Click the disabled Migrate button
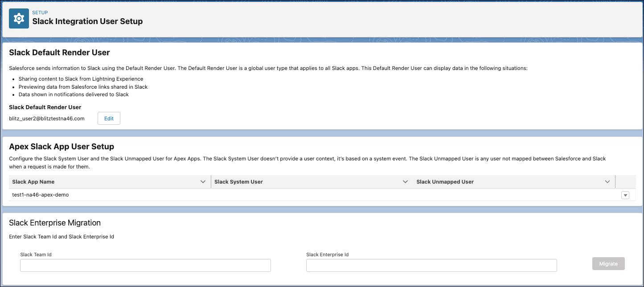This screenshot has height=287, width=644. (608, 263)
